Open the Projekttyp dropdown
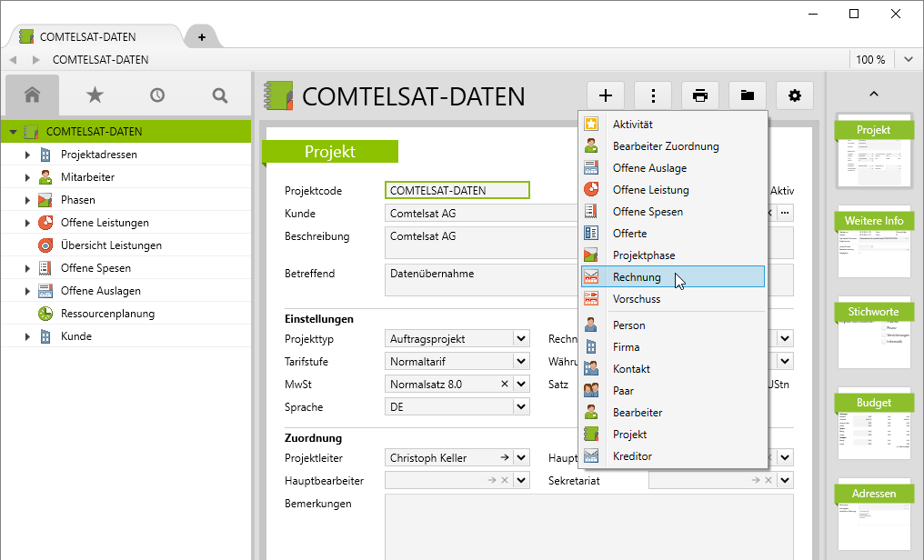The height and width of the screenshot is (560, 924). coord(521,339)
